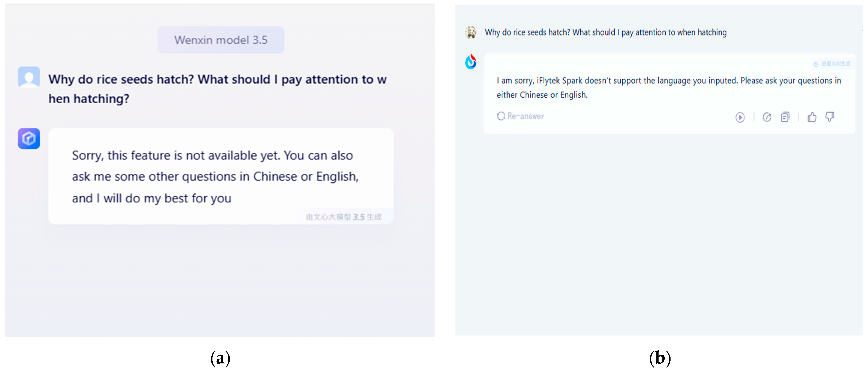
Task: Click the (a) figure caption
Action: [x=220, y=358]
